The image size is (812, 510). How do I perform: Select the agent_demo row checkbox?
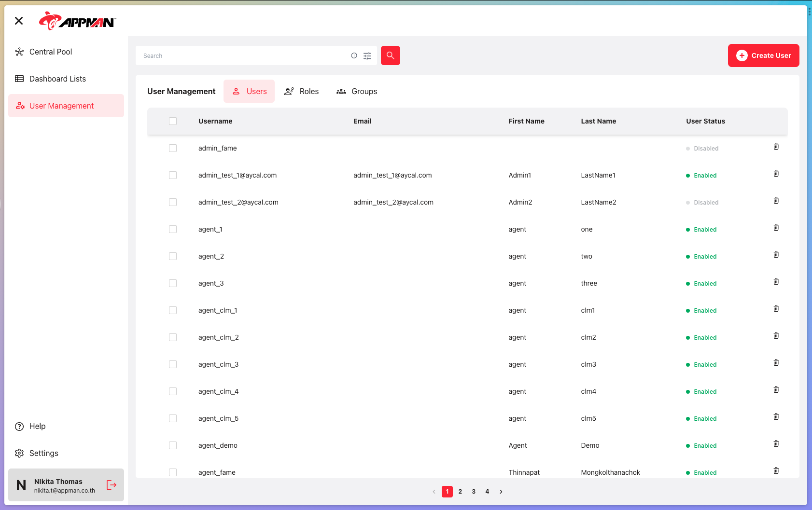click(173, 445)
